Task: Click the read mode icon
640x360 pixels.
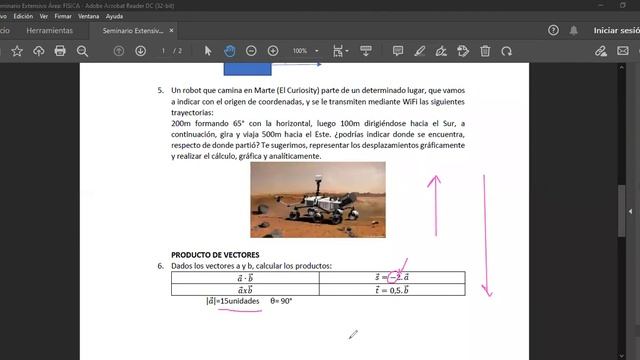Action: coord(366,51)
